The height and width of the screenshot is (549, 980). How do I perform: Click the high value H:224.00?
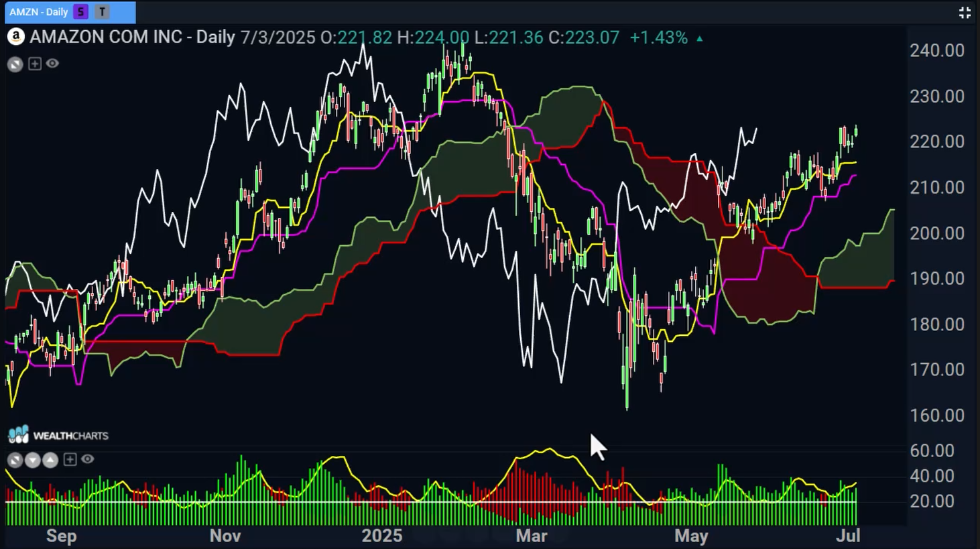433,38
